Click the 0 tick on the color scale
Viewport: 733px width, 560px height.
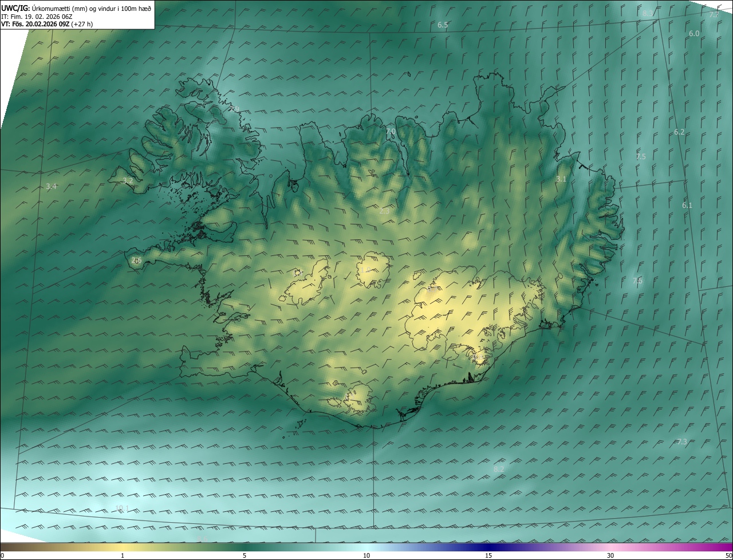pyautogui.click(x=2, y=555)
